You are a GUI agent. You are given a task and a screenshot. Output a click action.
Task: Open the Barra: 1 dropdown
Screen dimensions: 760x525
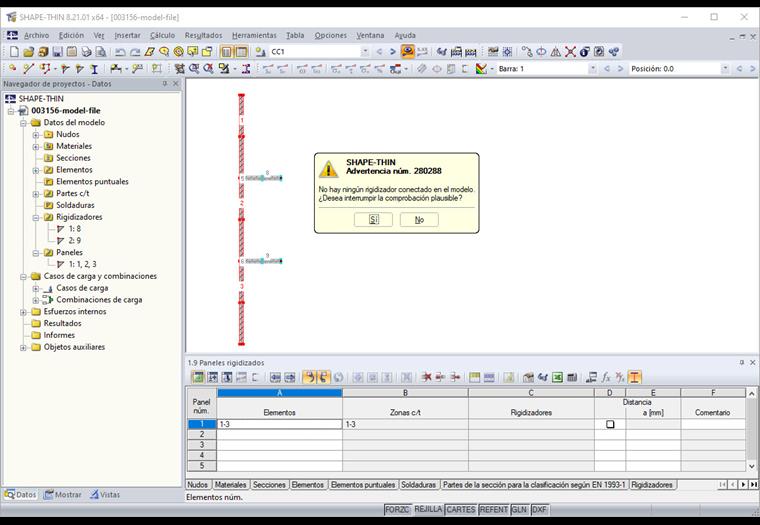point(593,69)
